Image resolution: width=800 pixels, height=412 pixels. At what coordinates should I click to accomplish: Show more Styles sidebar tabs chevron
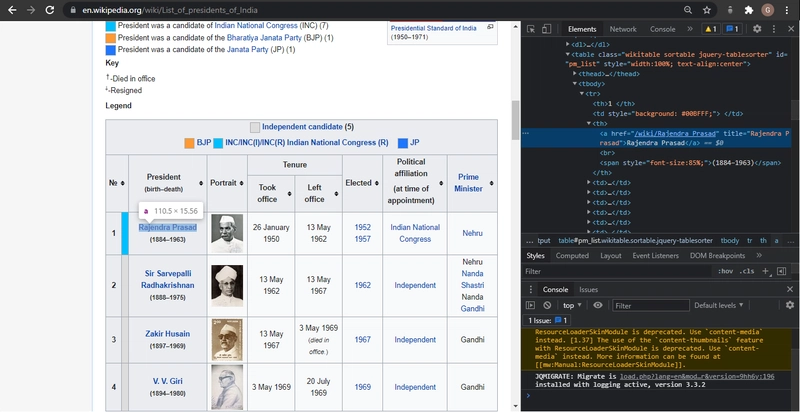click(x=759, y=255)
